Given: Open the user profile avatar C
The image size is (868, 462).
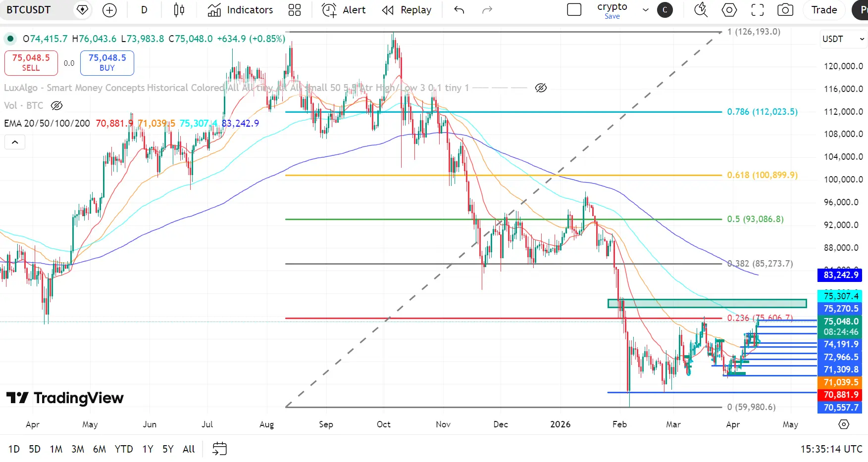Looking at the screenshot, I should pyautogui.click(x=664, y=10).
